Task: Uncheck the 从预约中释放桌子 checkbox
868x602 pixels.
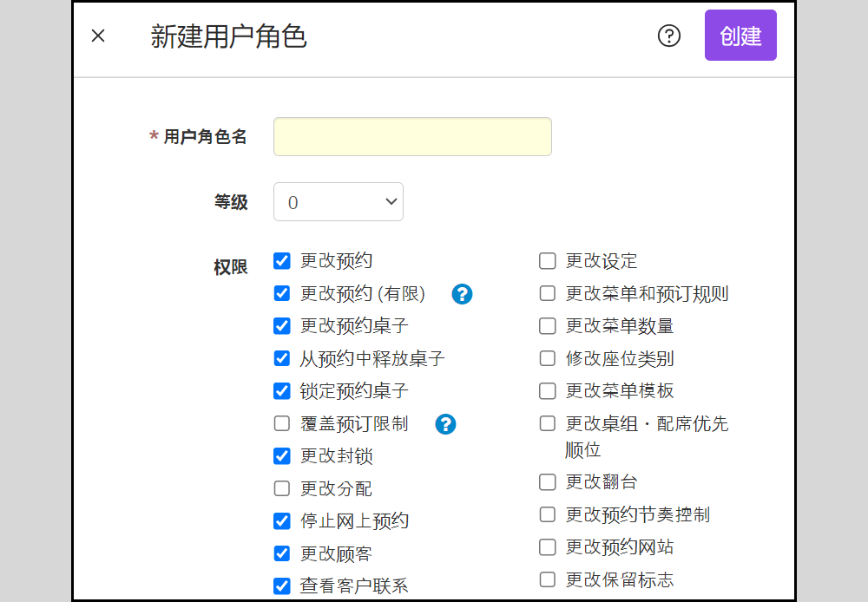Action: point(282,358)
